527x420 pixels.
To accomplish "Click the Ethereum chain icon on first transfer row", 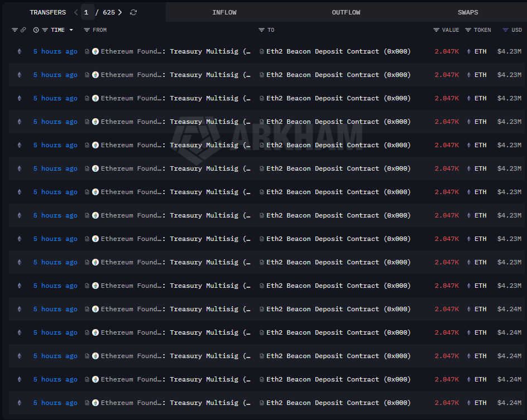I will (x=19, y=51).
